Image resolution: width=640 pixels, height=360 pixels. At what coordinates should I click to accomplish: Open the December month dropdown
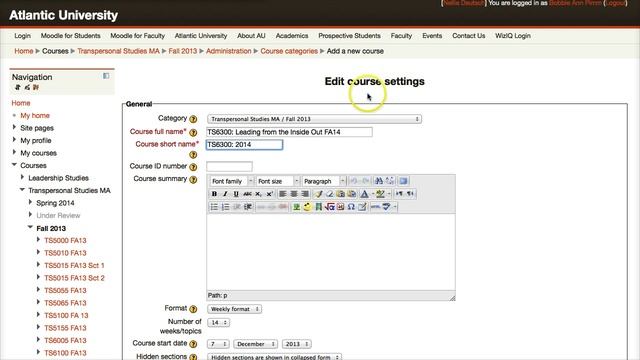pos(256,344)
